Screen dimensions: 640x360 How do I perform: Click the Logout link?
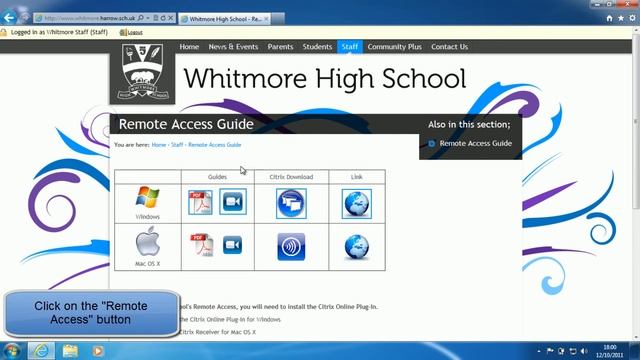coord(135,33)
